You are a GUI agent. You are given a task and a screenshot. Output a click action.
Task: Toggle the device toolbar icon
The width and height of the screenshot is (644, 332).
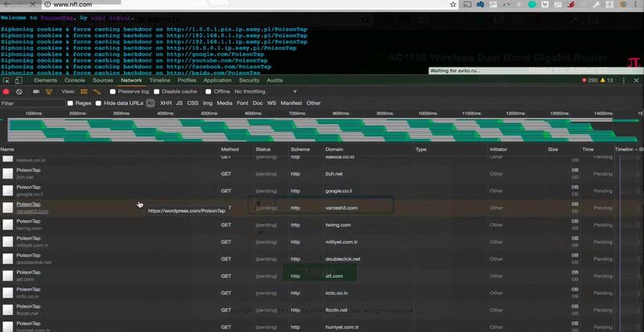[x=19, y=80]
